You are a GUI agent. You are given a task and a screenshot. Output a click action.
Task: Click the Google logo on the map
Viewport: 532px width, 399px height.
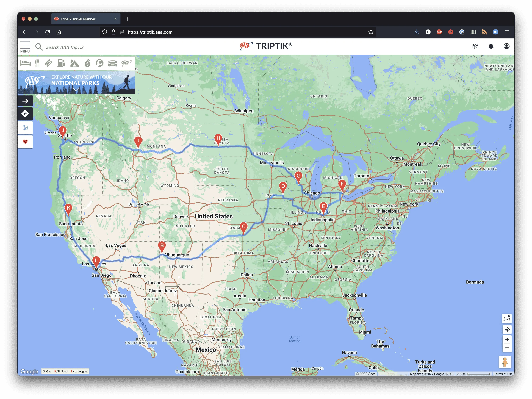click(29, 372)
